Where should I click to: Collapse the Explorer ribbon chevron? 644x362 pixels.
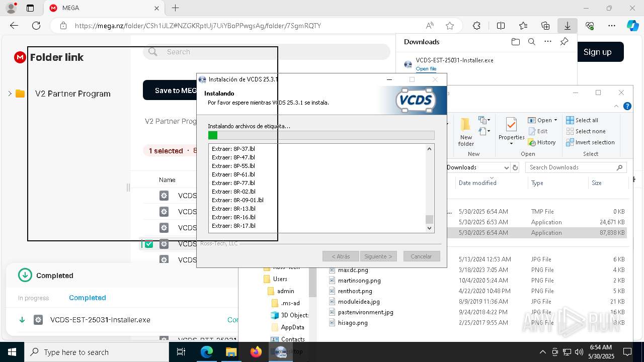tap(616, 106)
